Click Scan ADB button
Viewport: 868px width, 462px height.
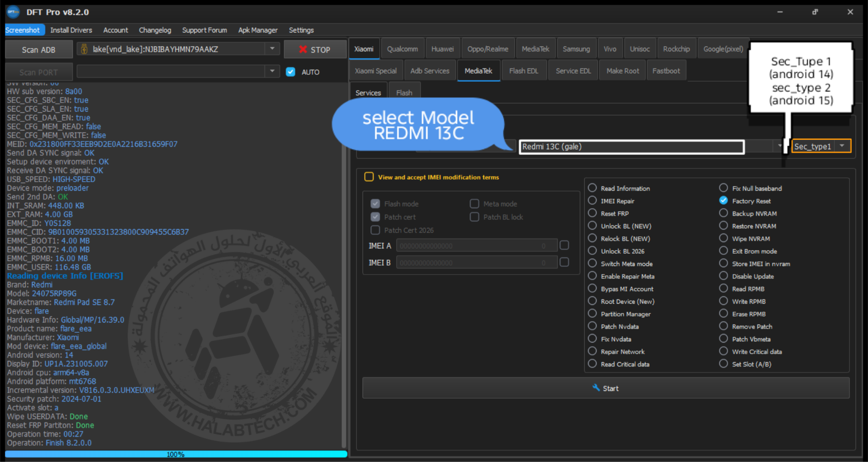coord(39,50)
